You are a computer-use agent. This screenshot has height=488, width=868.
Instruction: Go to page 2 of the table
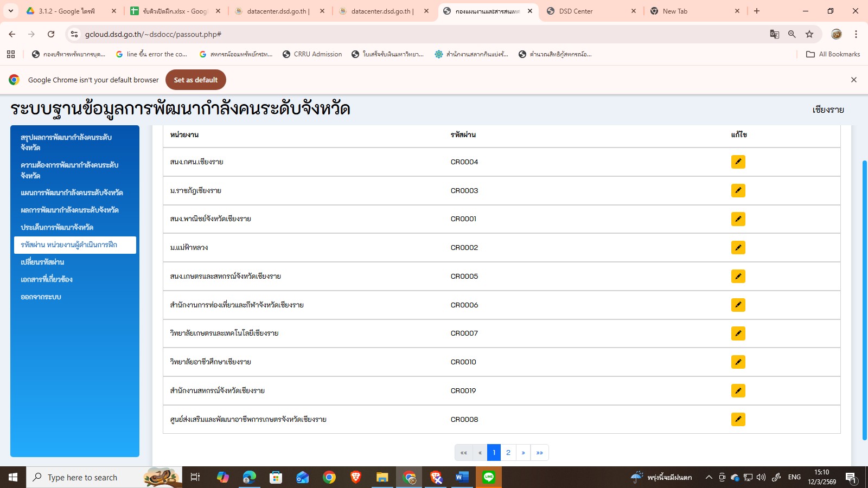(508, 453)
